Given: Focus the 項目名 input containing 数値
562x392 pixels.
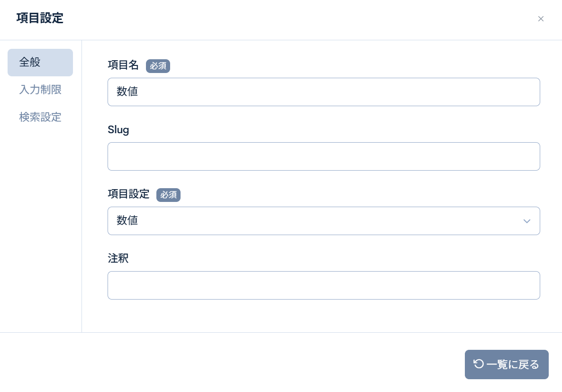Looking at the screenshot, I should tap(324, 91).
